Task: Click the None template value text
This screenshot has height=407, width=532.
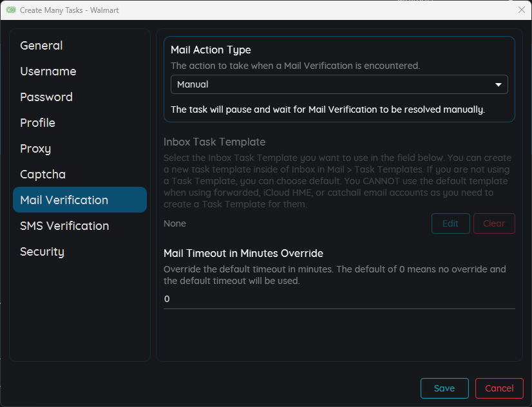Action: [x=175, y=223]
